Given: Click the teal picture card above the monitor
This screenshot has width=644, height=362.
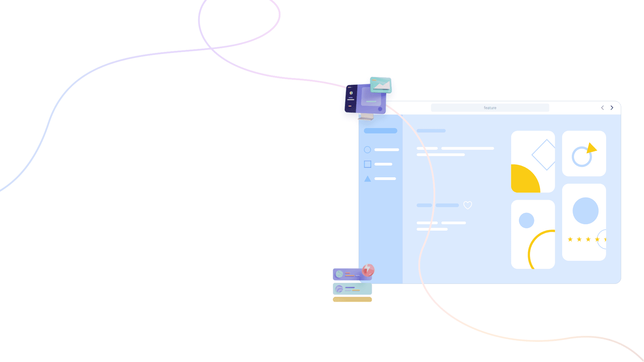Looking at the screenshot, I should click(x=381, y=85).
